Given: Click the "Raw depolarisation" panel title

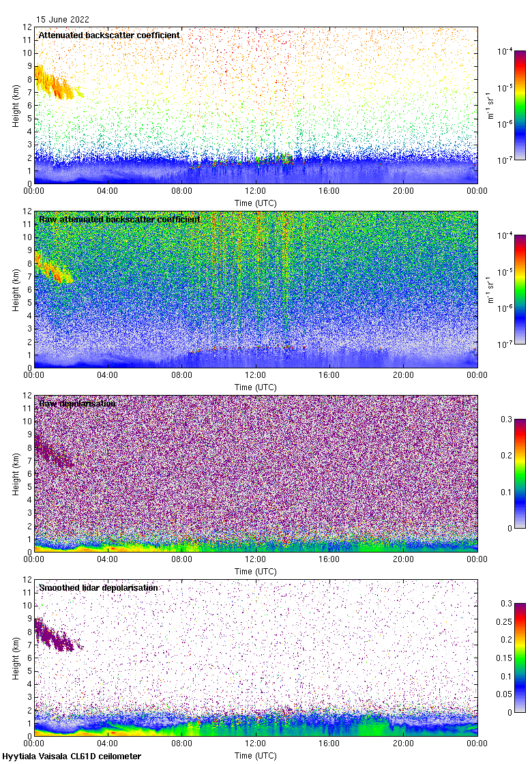Looking at the screenshot, I should tap(77, 403).
